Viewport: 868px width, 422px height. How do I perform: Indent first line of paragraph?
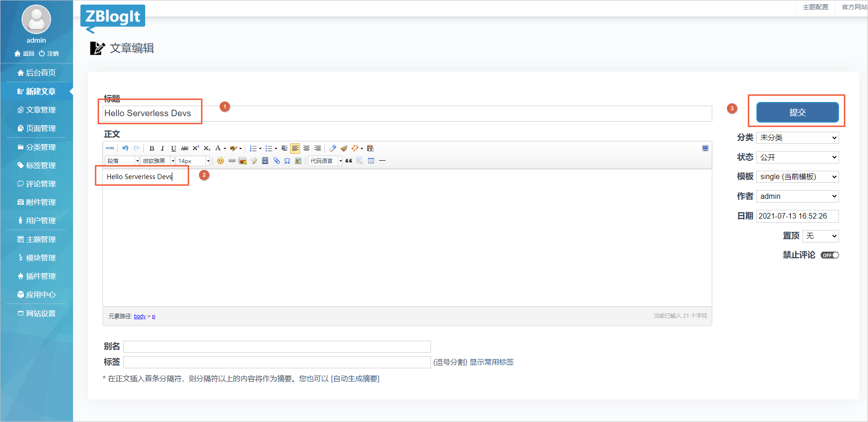coord(284,148)
